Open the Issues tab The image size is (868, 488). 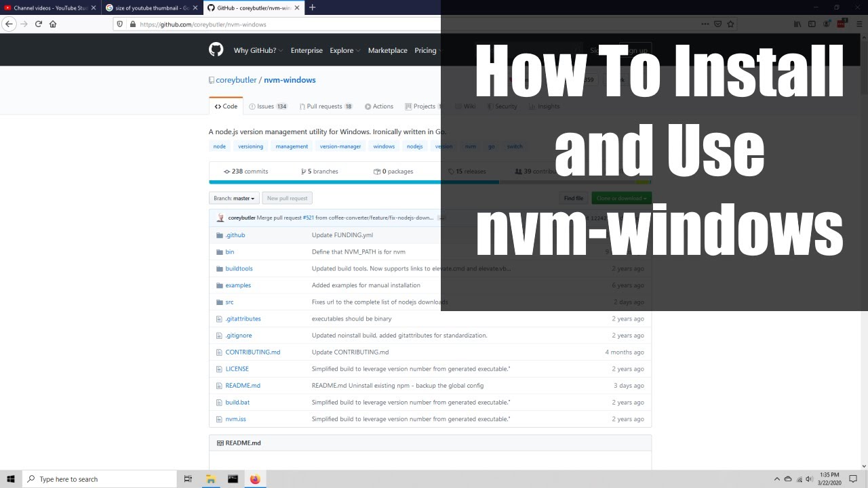(x=269, y=106)
